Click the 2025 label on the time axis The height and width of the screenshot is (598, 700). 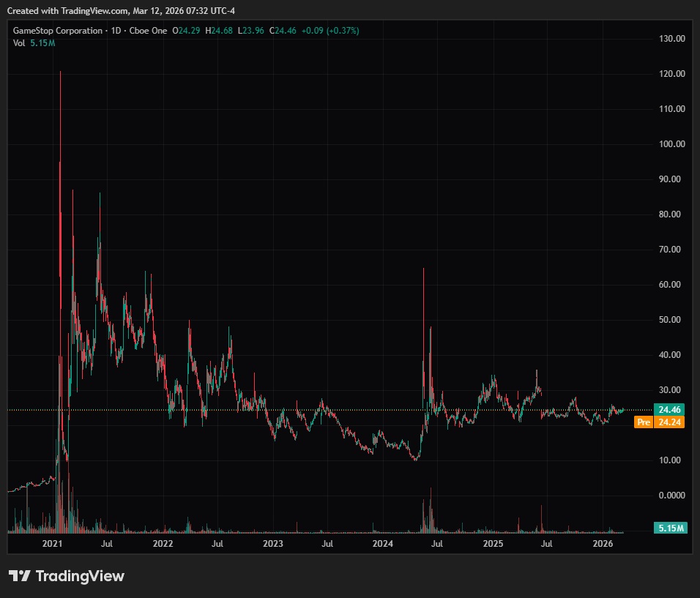(x=494, y=544)
